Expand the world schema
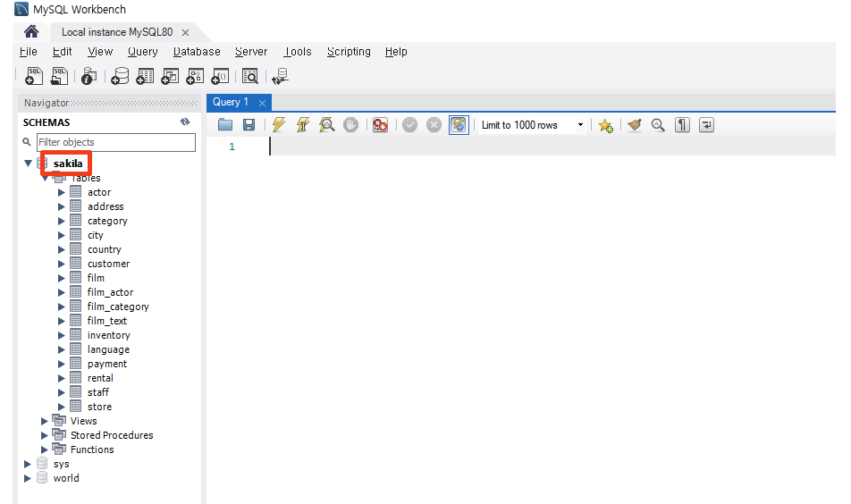Image resolution: width=851 pixels, height=504 pixels. [x=27, y=478]
